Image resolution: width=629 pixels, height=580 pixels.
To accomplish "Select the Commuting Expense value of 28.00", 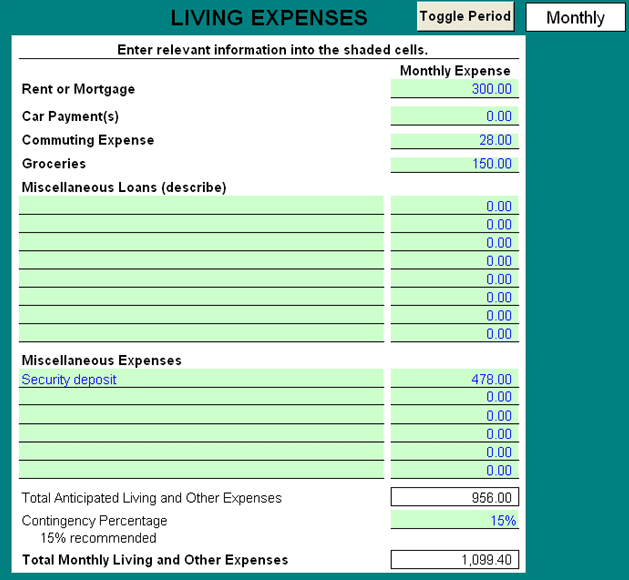I will (x=455, y=140).
